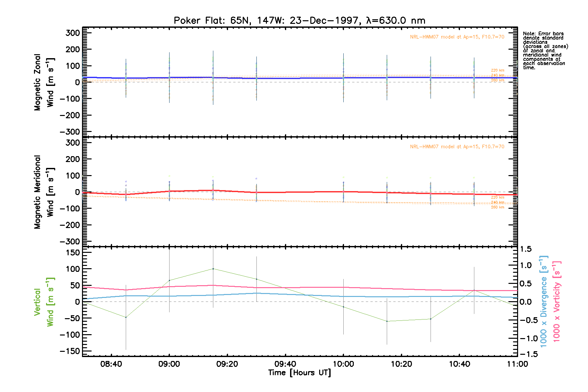Click the pink 1000 x Vorticity axis label

[x=557, y=301]
